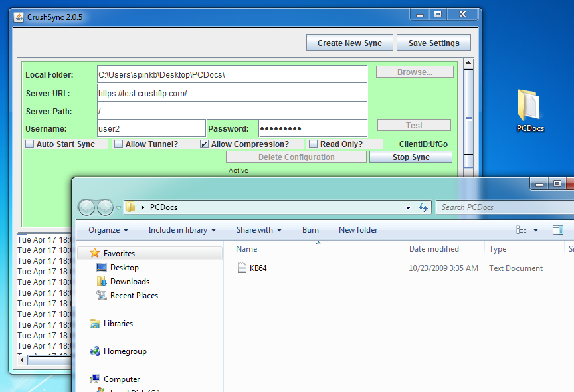Click the Homegroup icon in sidebar

(x=95, y=351)
